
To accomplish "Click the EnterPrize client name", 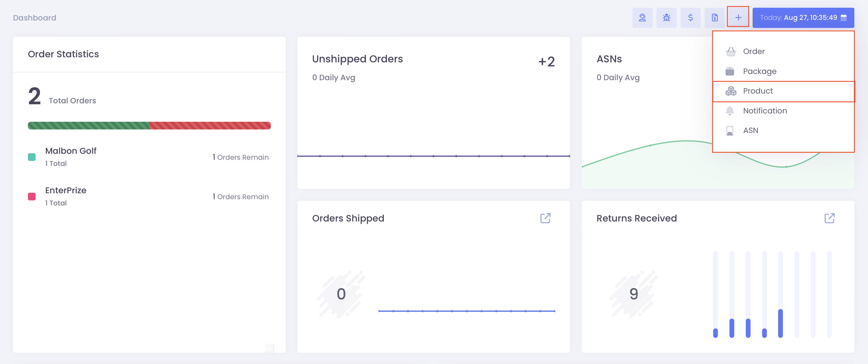I will (66, 190).
